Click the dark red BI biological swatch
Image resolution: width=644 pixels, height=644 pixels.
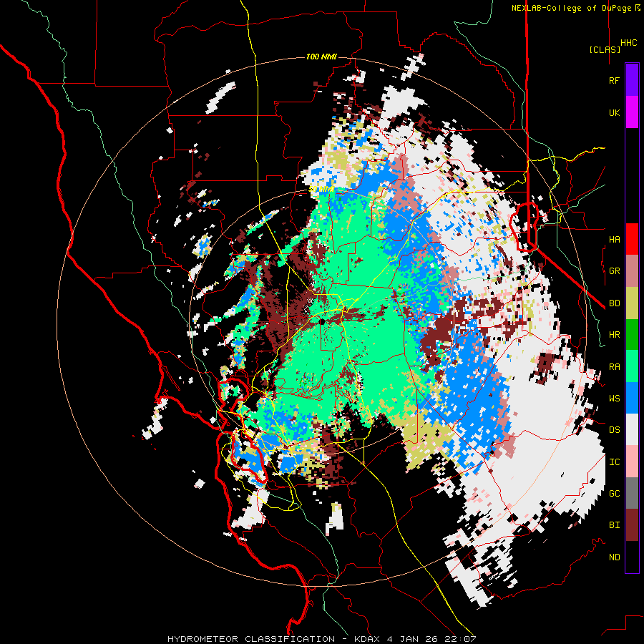[x=632, y=526]
